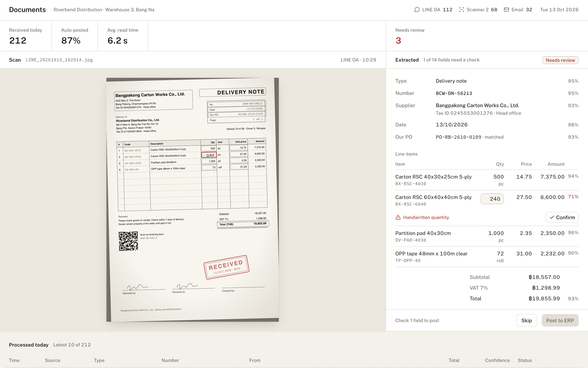Click the Handwritten quantity warning triangle icon
This screenshot has height=368, width=588.
coord(398,217)
